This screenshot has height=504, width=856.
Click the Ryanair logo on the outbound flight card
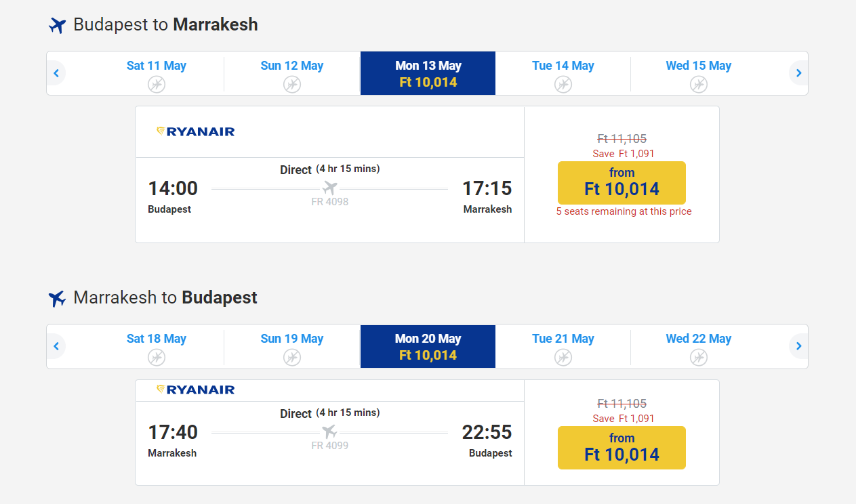[195, 131]
